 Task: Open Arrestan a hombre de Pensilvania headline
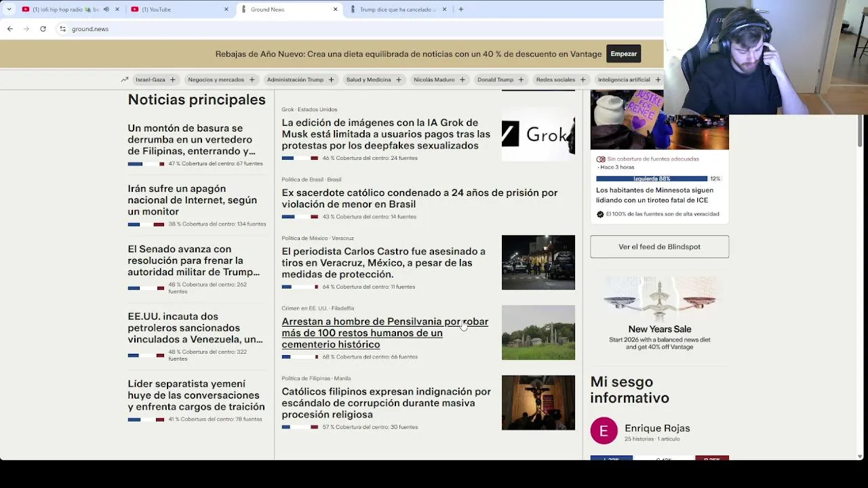pos(384,333)
